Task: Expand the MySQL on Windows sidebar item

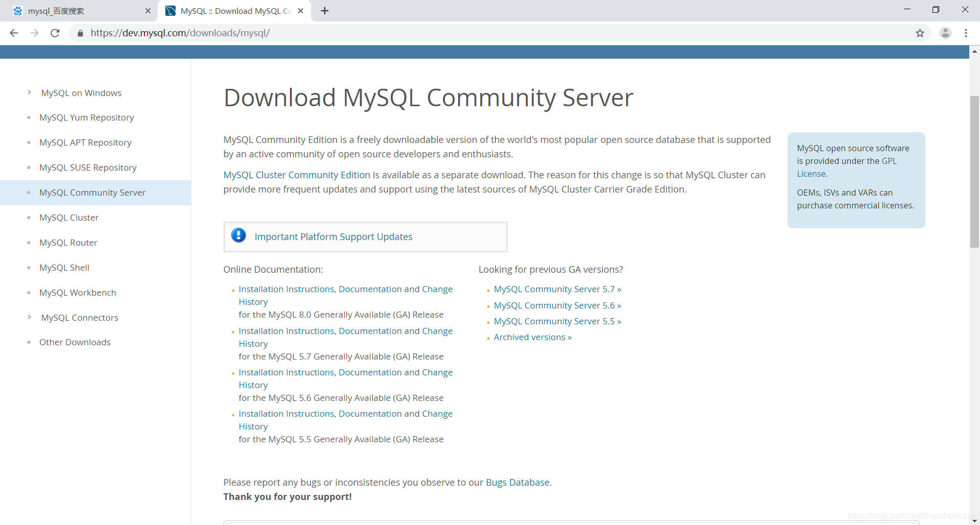Action: [x=29, y=92]
